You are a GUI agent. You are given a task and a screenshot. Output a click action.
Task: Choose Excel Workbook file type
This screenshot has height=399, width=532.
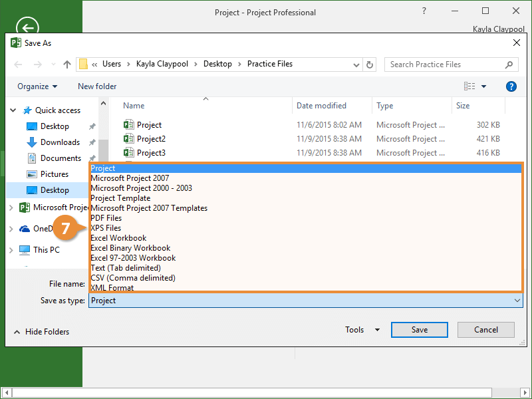[118, 238]
